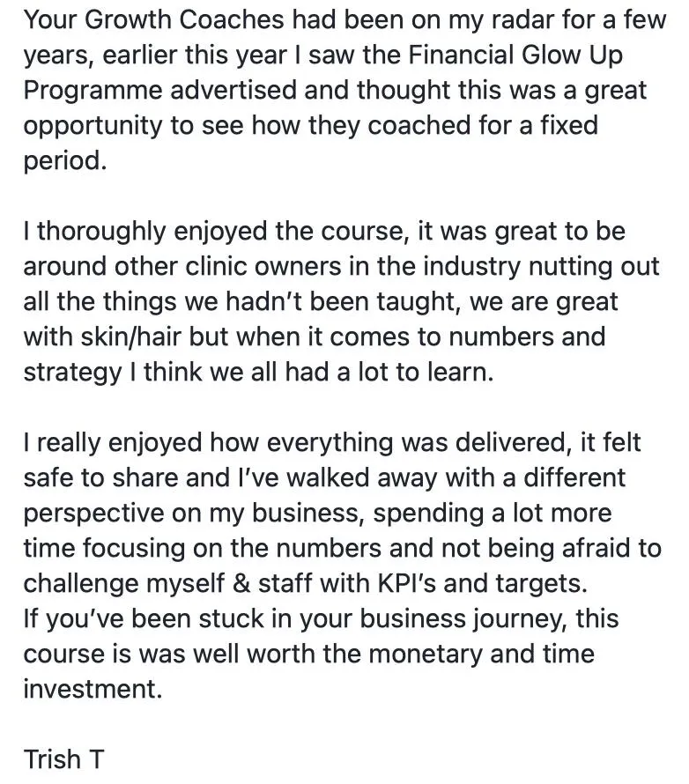Click the words 'Your Growth Coaches'
The height and width of the screenshot is (784, 689).
[x=154, y=20]
